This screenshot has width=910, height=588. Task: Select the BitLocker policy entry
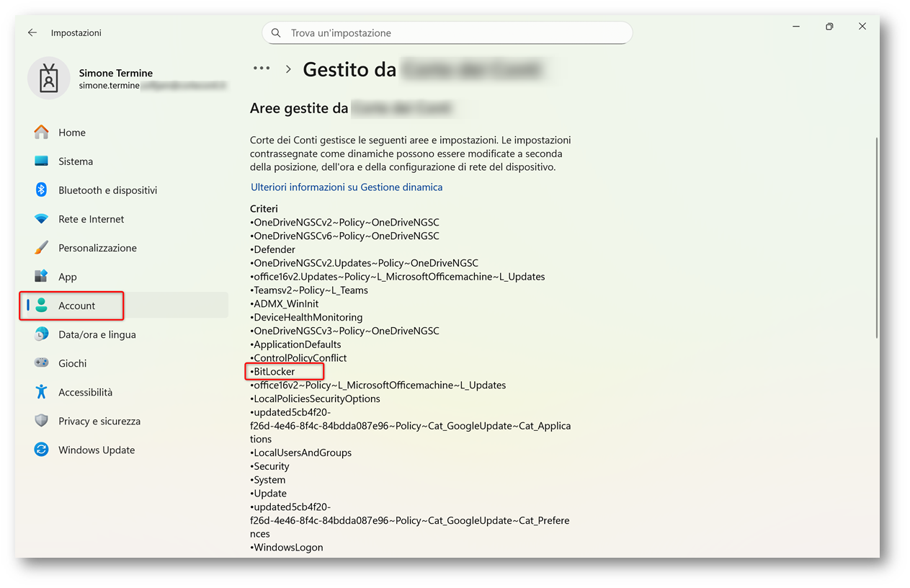click(x=274, y=372)
